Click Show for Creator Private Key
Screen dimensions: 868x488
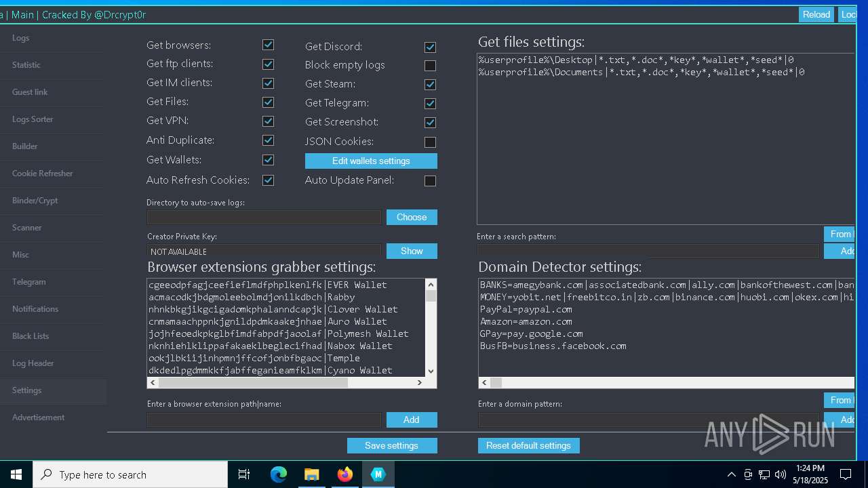(x=412, y=251)
